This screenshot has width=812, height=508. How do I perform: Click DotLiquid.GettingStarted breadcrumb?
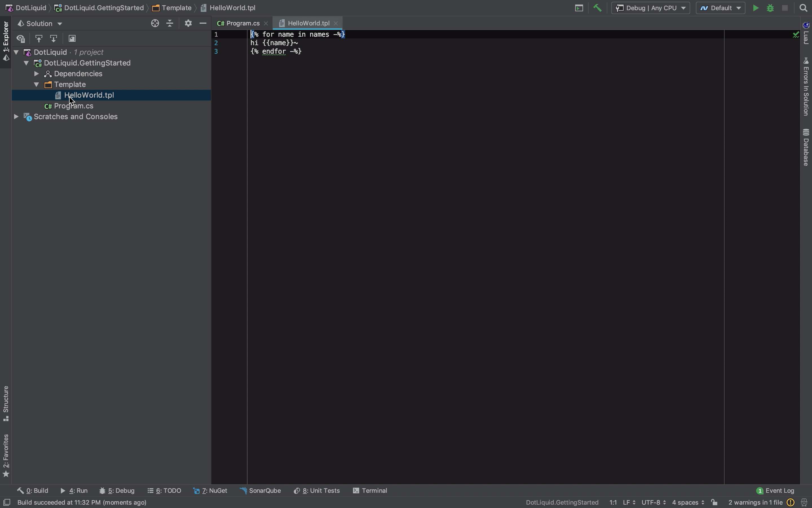pos(99,8)
